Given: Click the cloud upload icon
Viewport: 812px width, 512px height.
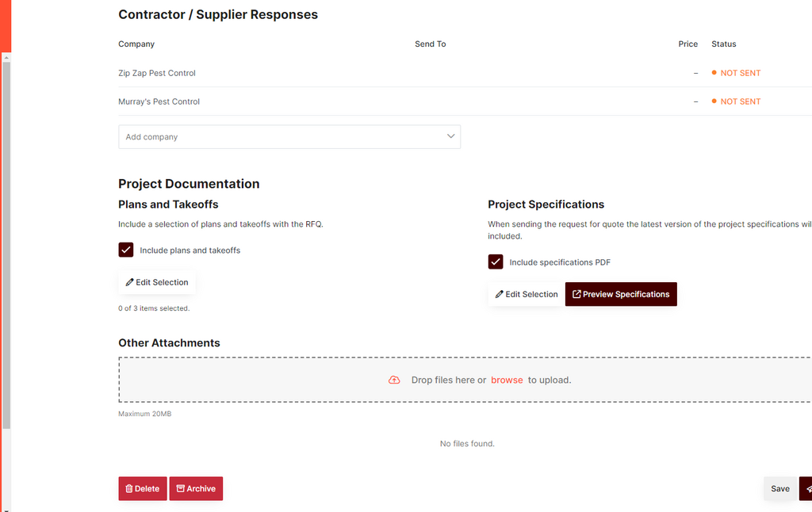Looking at the screenshot, I should point(394,380).
